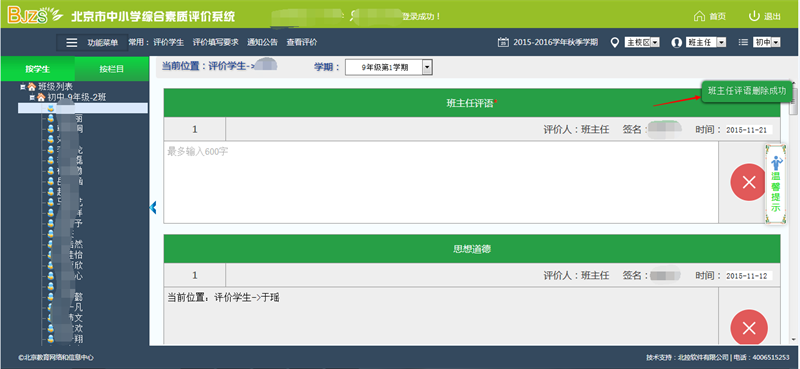Click the user role icon beside 班主任
Image resolution: width=800 pixels, height=369 pixels.
click(x=677, y=42)
